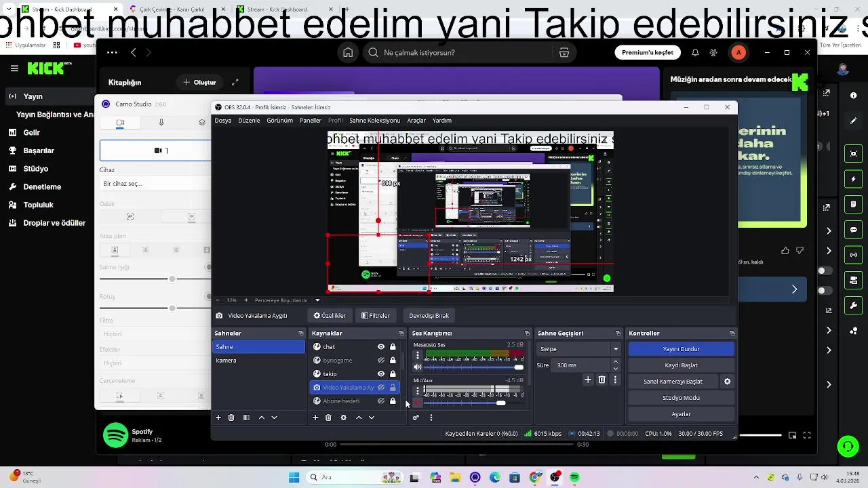Show the Video Yakalama Aygıtı source
The width and height of the screenshot is (868, 488).
click(381, 388)
